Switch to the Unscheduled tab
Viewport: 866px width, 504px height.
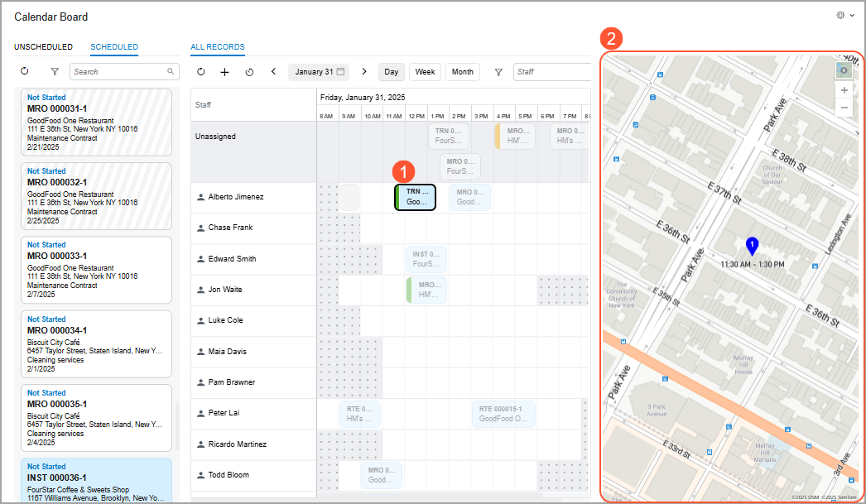tap(43, 47)
